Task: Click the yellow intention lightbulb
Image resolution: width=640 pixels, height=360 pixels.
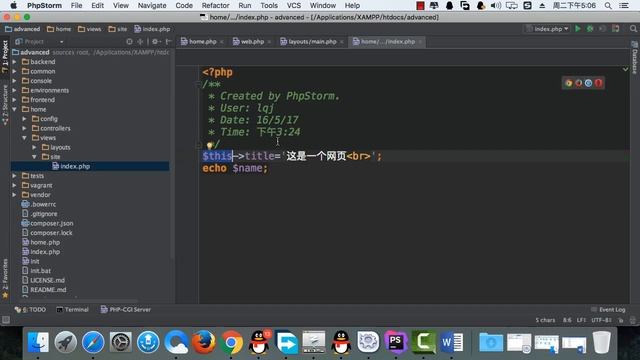Action: click(x=209, y=145)
